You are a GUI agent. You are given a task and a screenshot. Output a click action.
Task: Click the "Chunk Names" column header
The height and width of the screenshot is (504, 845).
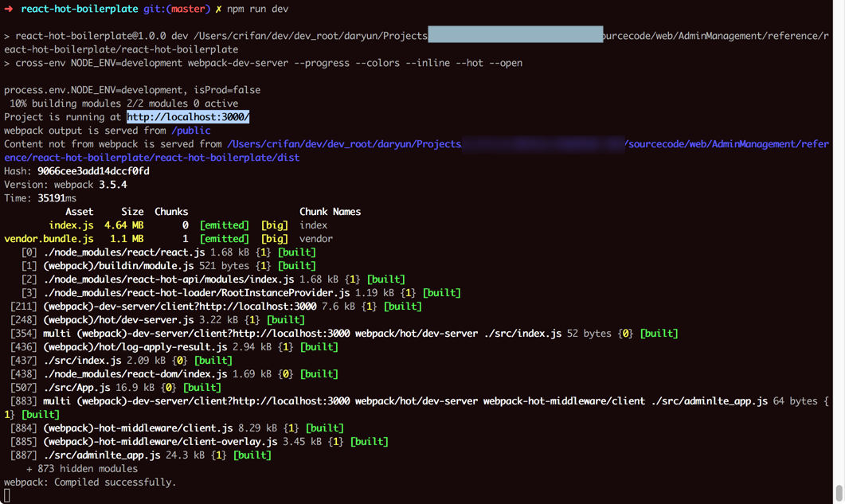(x=330, y=212)
